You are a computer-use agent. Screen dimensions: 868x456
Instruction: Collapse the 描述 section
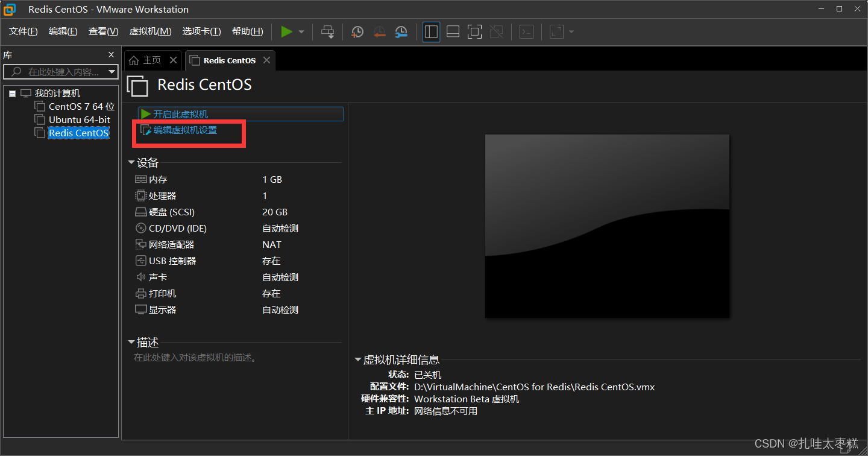pyautogui.click(x=131, y=343)
